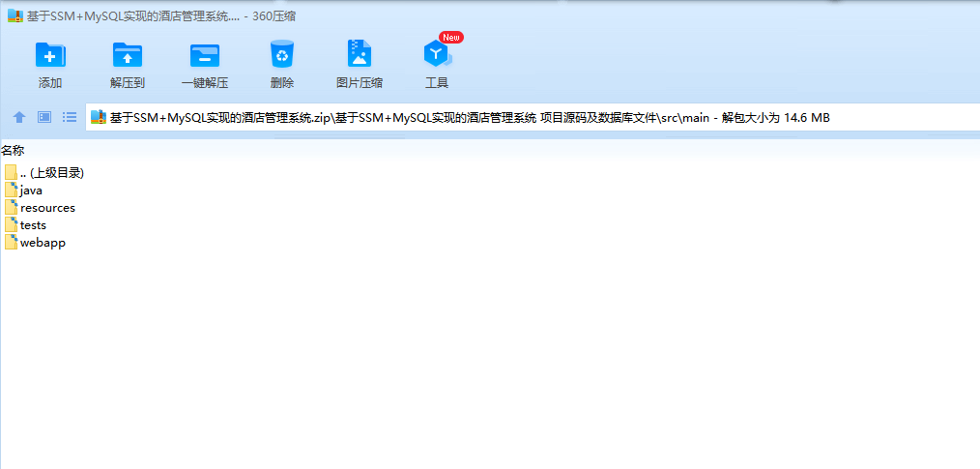Click the 删除 label text
The width and height of the screenshot is (980, 469).
282,83
